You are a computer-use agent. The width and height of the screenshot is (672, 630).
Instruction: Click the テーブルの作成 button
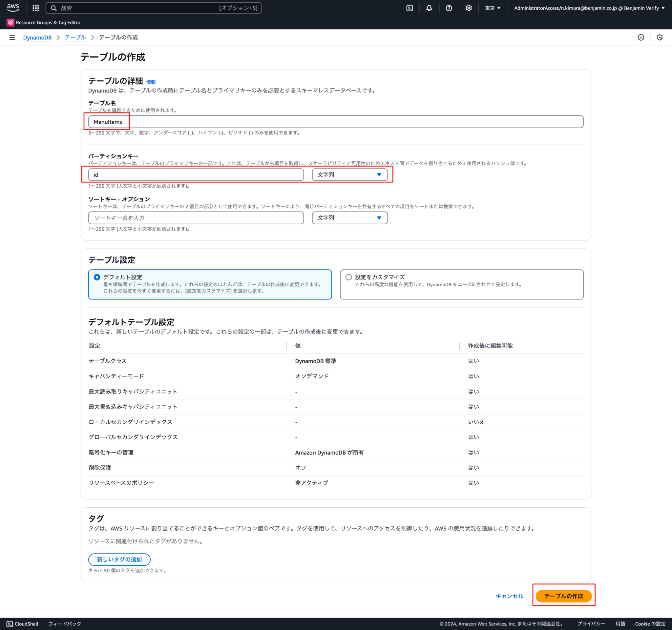click(563, 596)
